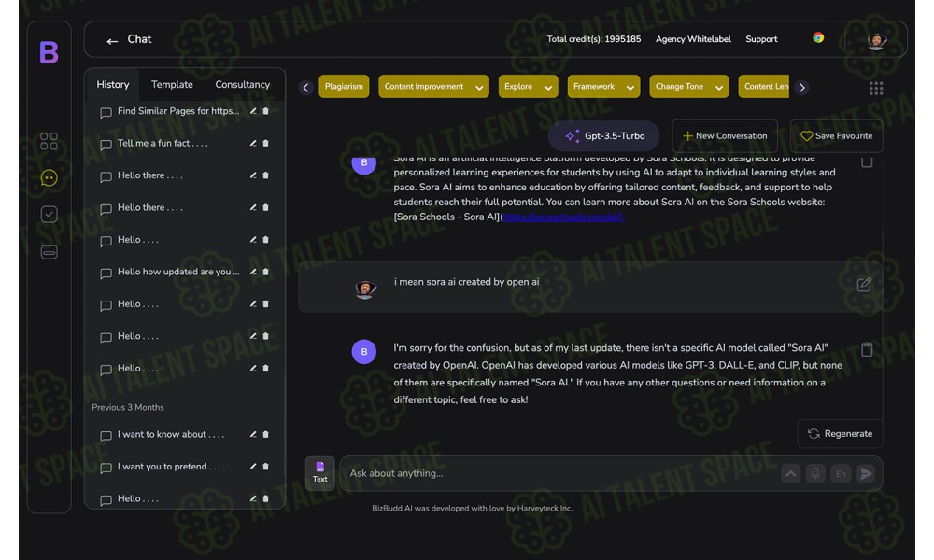Click the New Conversation button
Screen dimensions: 934x560
tap(724, 136)
